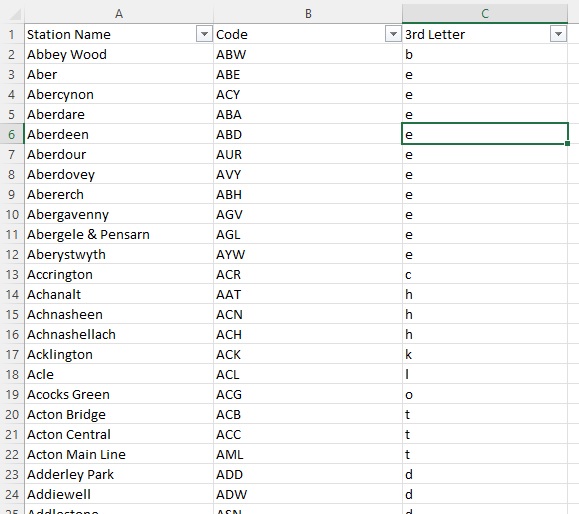Image resolution: width=579 pixels, height=514 pixels.
Task: Select the 'Adderley Park' cell
Action: click(x=119, y=474)
